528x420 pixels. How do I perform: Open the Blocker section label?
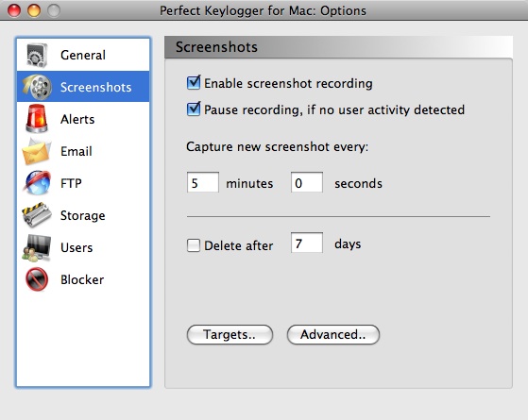click(82, 279)
